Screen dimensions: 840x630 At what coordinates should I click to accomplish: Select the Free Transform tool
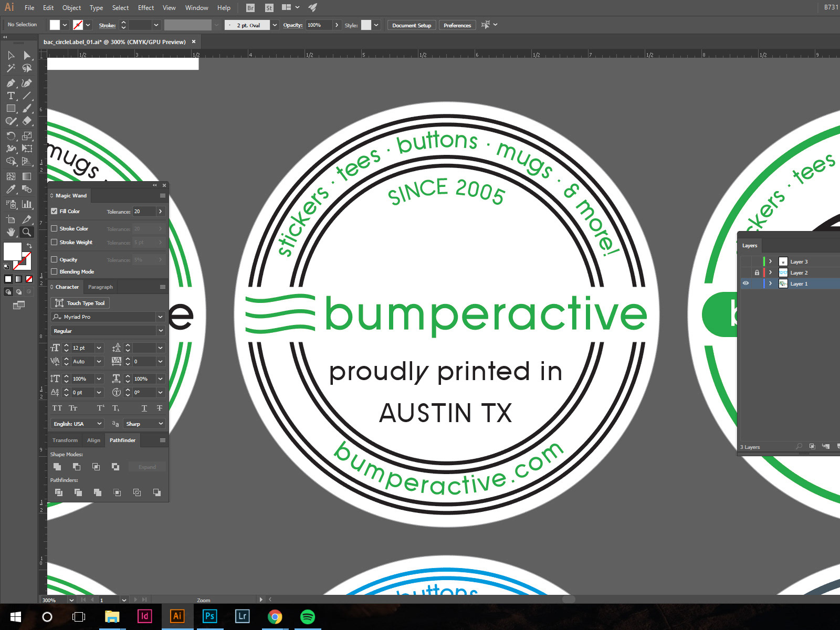27,149
